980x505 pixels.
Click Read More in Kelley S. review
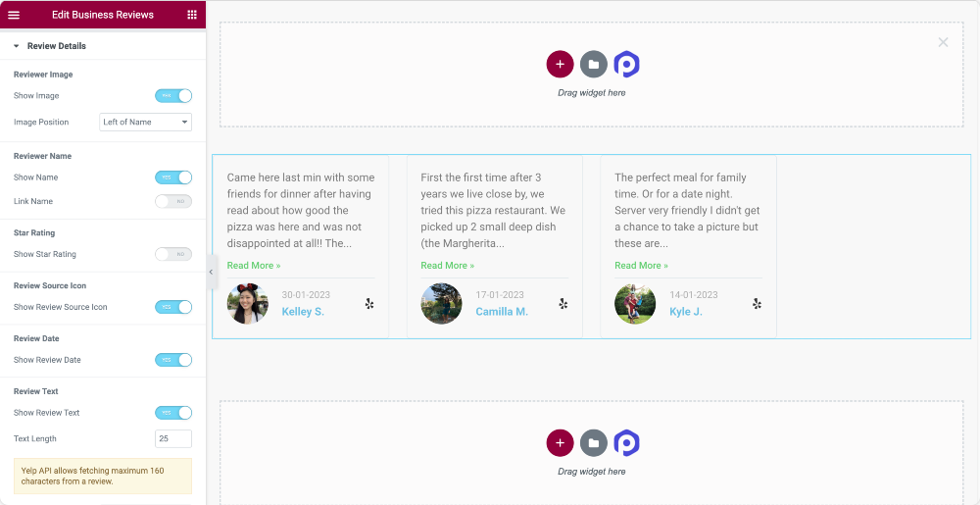[x=254, y=266]
